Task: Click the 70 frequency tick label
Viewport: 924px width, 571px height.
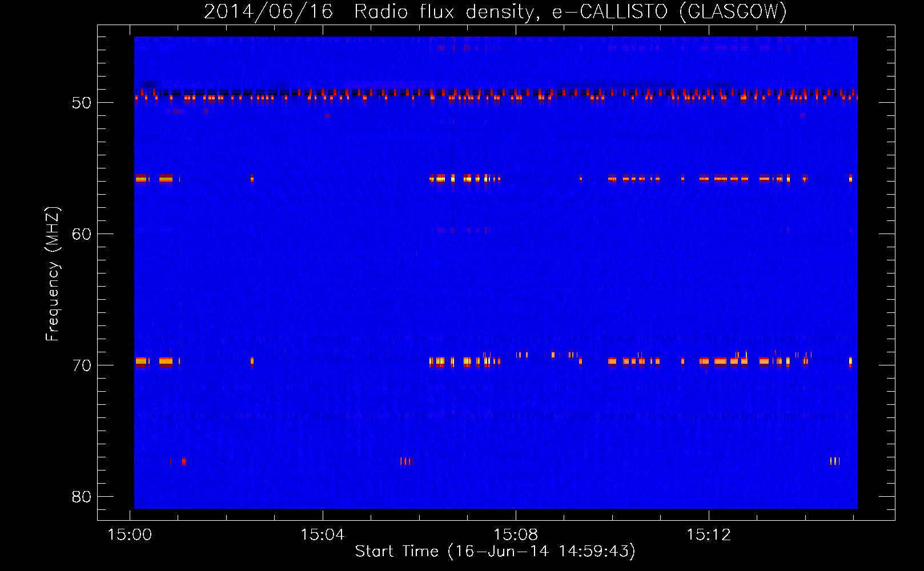Action: pyautogui.click(x=82, y=365)
